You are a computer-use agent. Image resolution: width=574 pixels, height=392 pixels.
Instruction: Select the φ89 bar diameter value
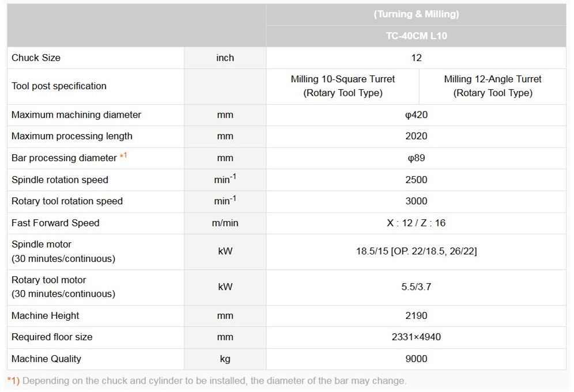pos(416,158)
